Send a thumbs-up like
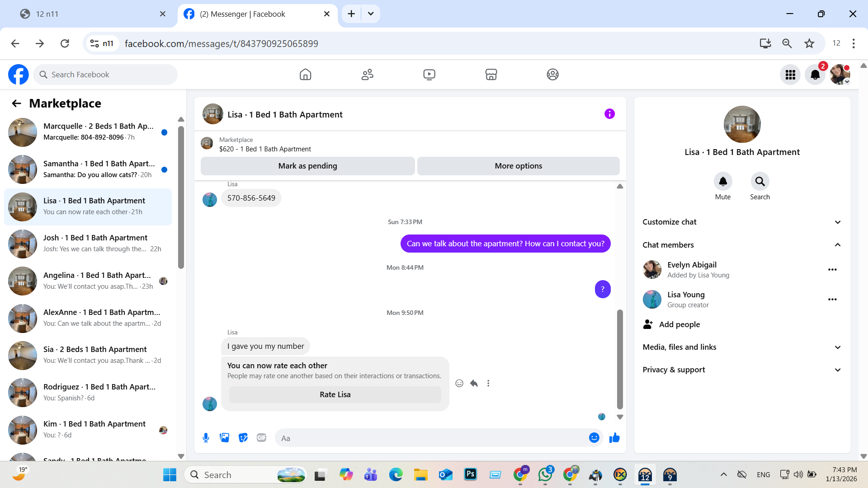The image size is (868, 488). [x=614, y=438]
